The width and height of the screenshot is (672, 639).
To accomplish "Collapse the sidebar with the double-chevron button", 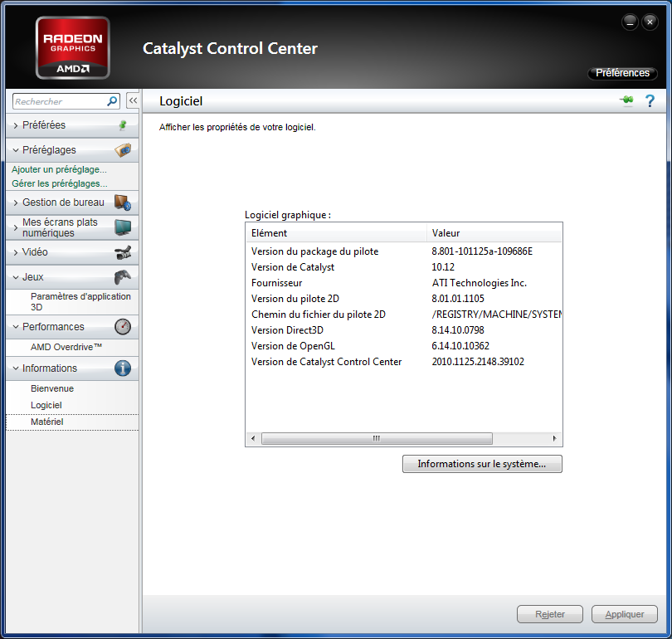I will 132,100.
